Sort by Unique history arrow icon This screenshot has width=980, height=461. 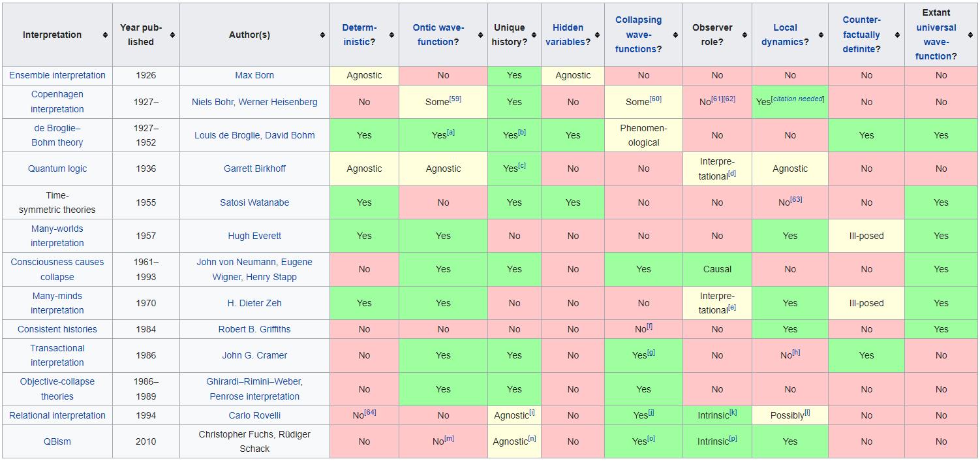pyautogui.click(x=534, y=35)
